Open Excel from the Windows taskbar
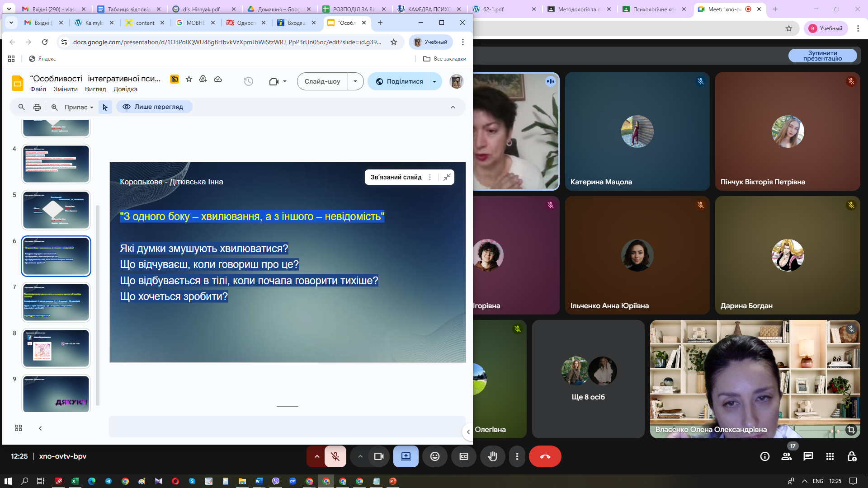 pyautogui.click(x=75, y=481)
